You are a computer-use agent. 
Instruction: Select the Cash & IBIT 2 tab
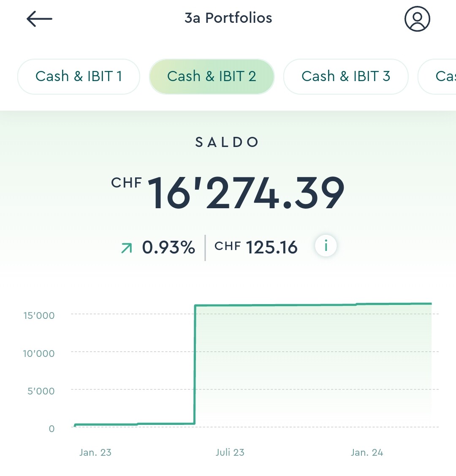point(212,76)
